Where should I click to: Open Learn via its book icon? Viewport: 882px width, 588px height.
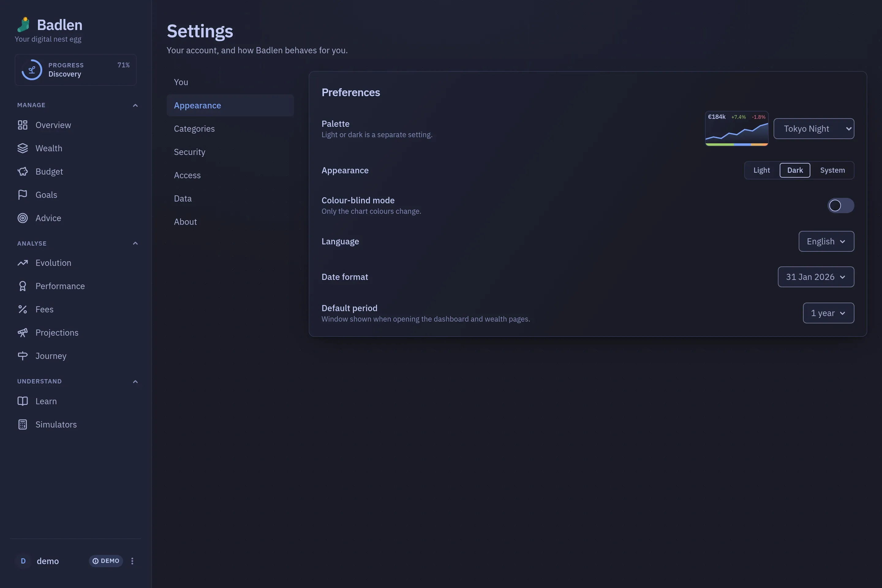point(22,401)
